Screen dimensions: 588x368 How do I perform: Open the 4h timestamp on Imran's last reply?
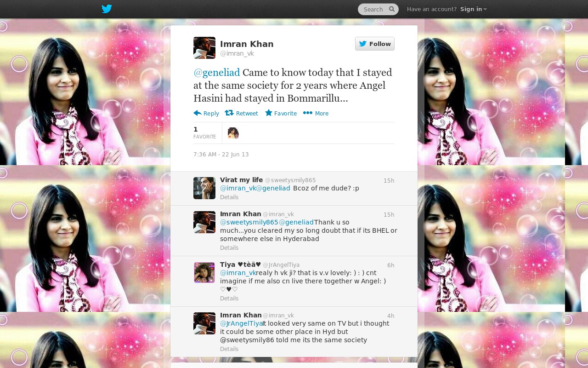[x=391, y=316]
